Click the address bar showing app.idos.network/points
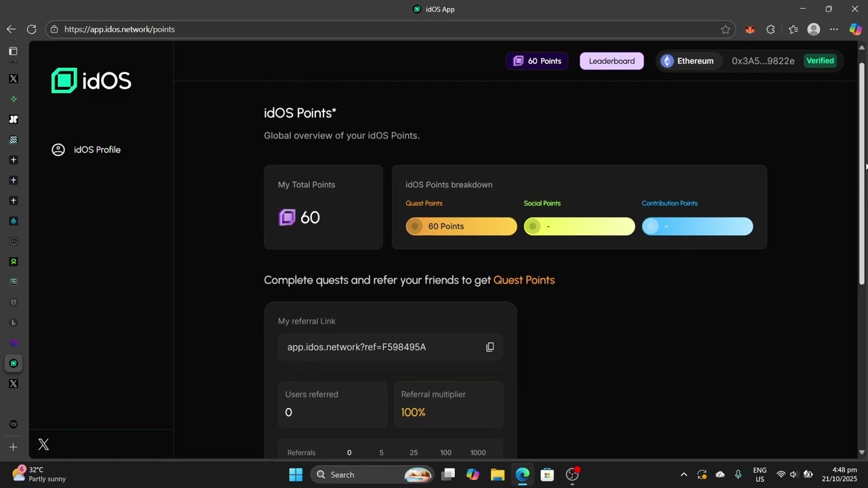 (x=390, y=29)
